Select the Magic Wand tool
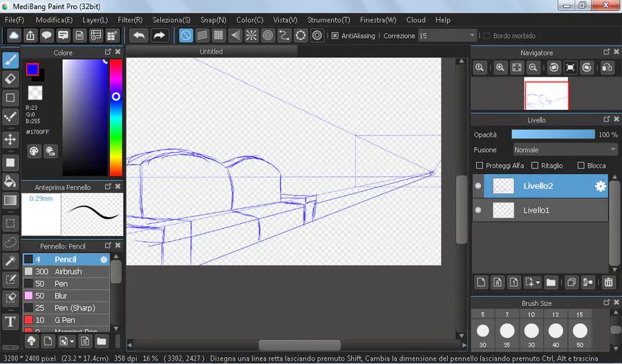This screenshot has width=622, height=364. click(x=10, y=260)
